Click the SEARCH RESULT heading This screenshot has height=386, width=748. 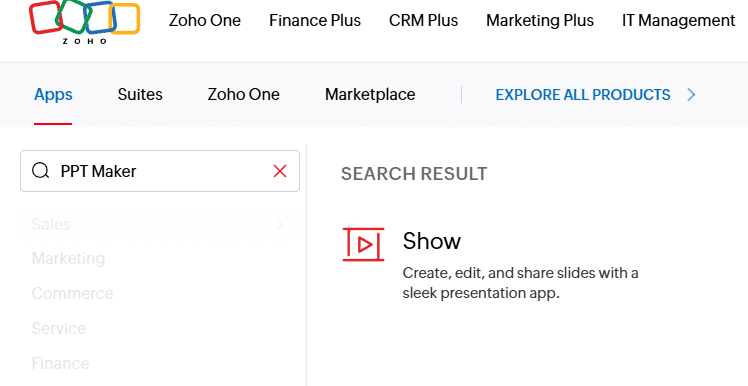414,174
